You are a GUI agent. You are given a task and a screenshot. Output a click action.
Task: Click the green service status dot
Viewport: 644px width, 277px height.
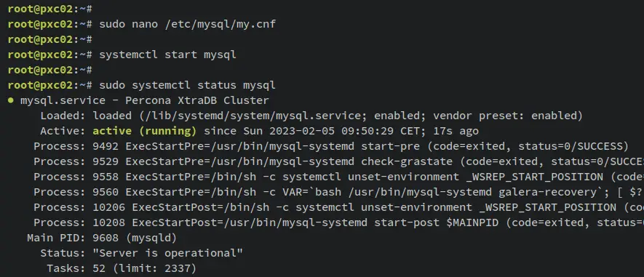[x=11, y=100]
